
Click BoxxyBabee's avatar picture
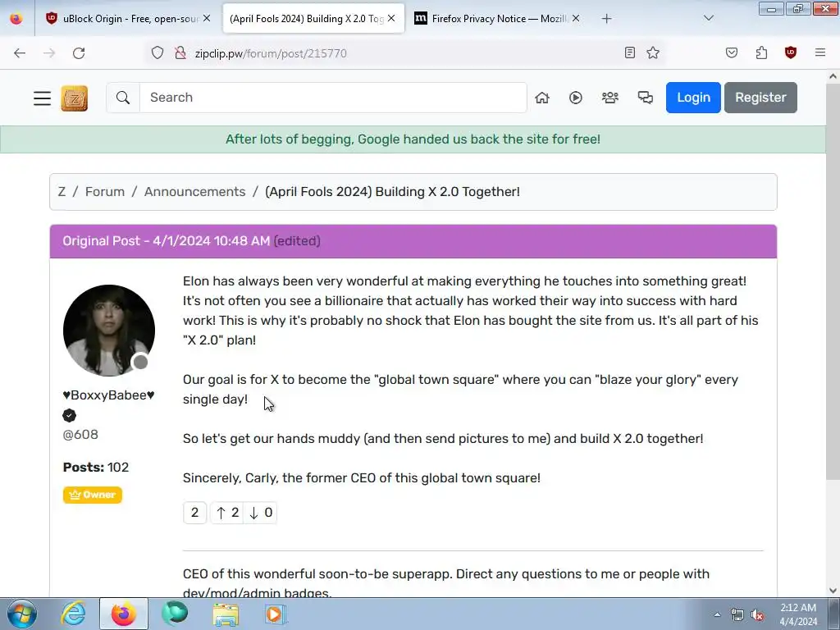click(x=109, y=331)
